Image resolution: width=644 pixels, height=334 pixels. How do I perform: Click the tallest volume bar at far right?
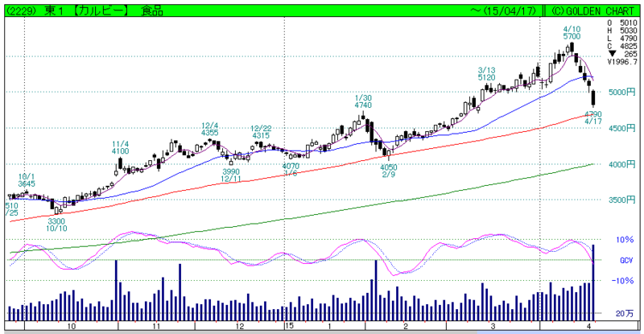[593, 282]
